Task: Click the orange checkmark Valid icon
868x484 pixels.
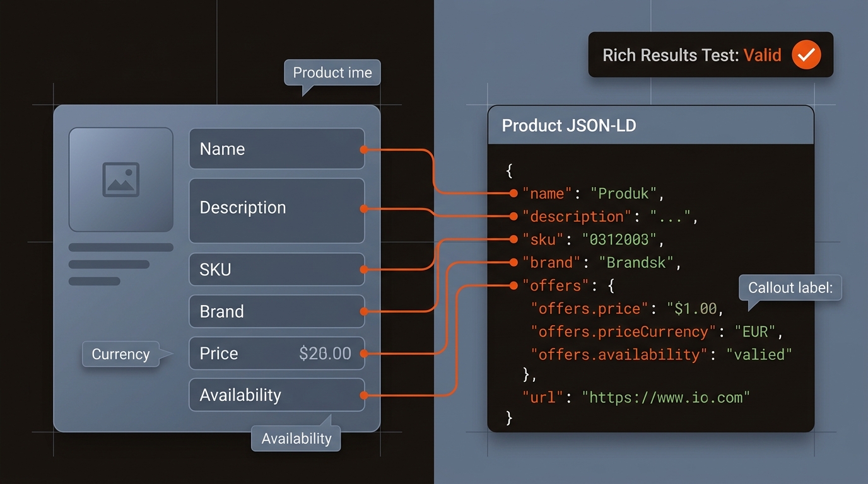Action: pyautogui.click(x=806, y=55)
